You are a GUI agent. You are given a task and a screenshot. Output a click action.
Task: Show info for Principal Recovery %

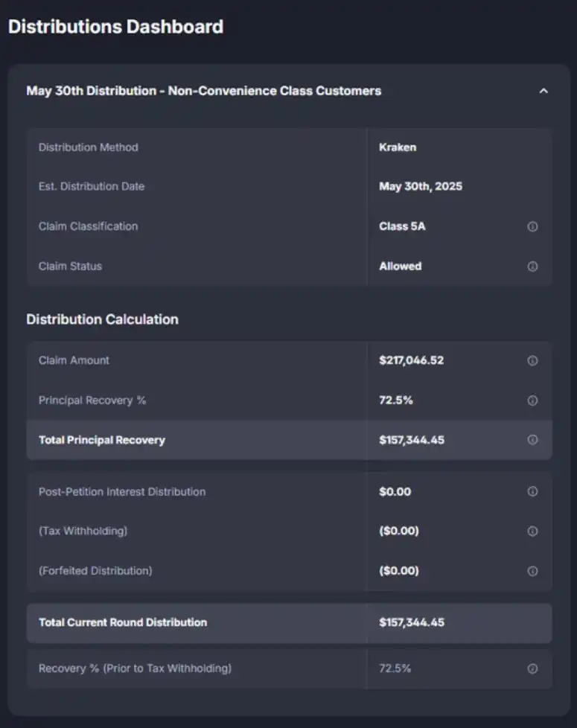(x=532, y=400)
